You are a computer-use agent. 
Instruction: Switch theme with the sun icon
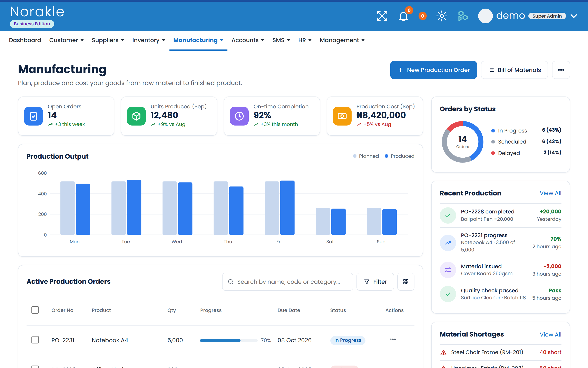coord(441,16)
